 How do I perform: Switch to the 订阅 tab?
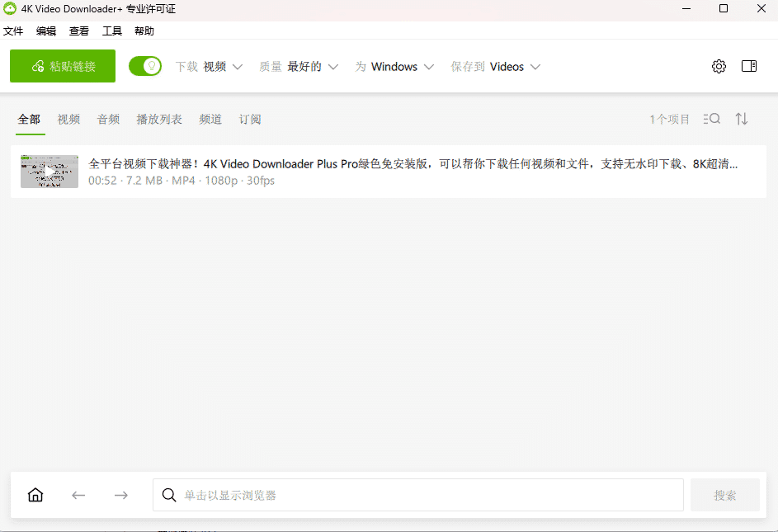[250, 120]
